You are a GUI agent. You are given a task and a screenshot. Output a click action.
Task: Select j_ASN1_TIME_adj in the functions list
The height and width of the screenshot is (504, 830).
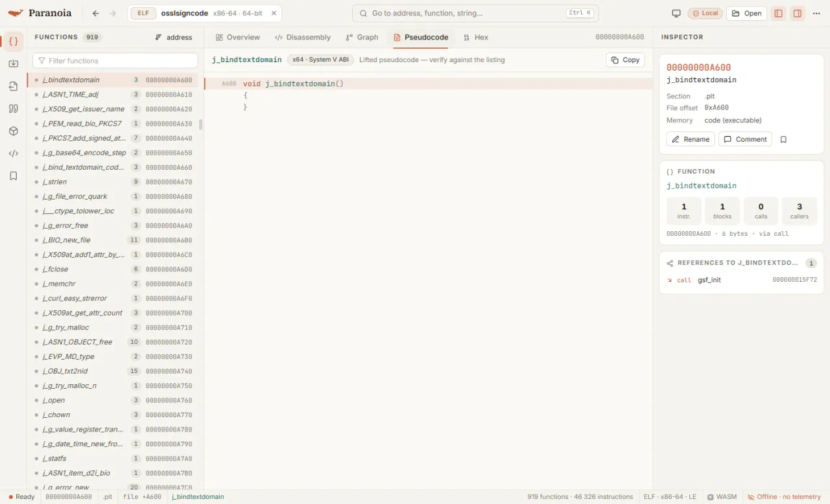click(x=113, y=95)
